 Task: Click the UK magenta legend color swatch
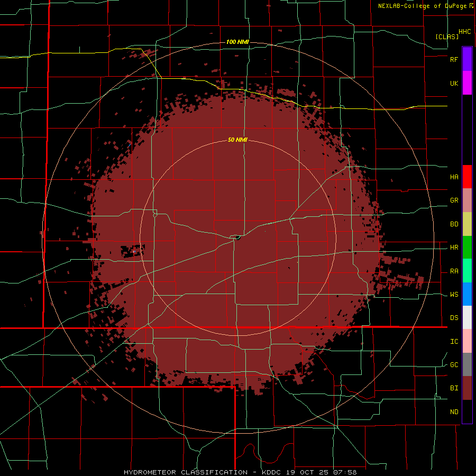point(467,83)
